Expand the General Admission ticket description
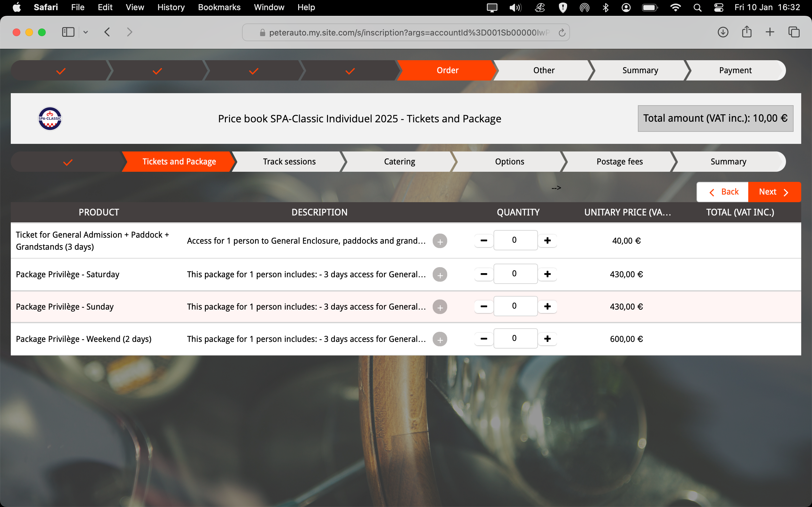Screen dimensions: 812x507 coord(440,241)
